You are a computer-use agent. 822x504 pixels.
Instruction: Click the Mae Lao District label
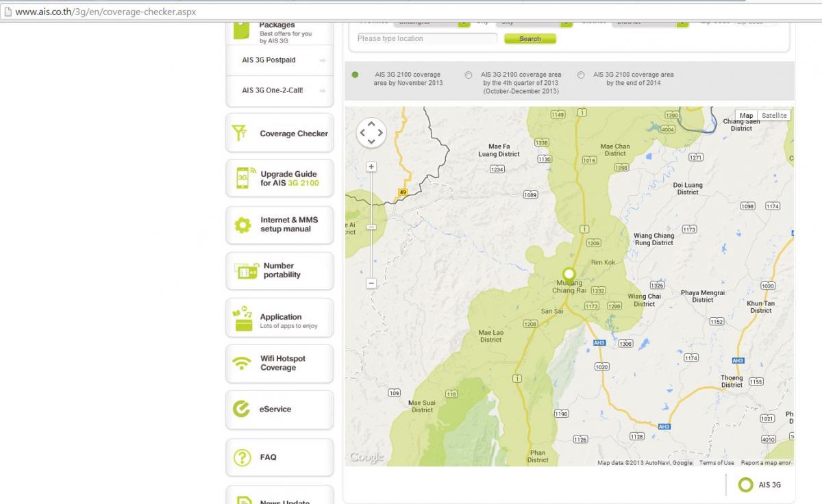(x=490, y=336)
